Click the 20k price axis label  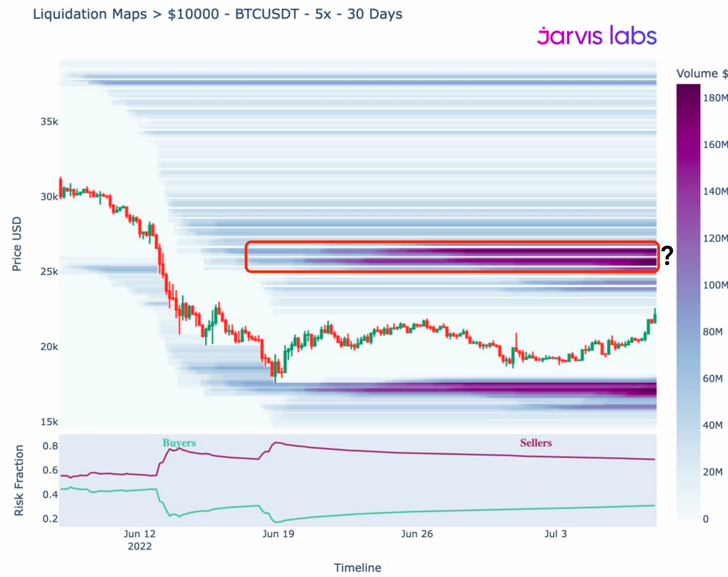click(49, 347)
